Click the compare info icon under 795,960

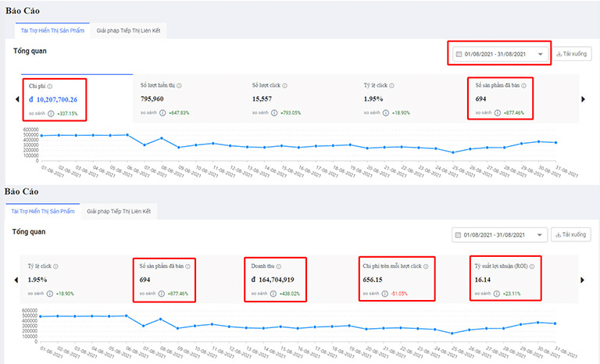tap(162, 112)
